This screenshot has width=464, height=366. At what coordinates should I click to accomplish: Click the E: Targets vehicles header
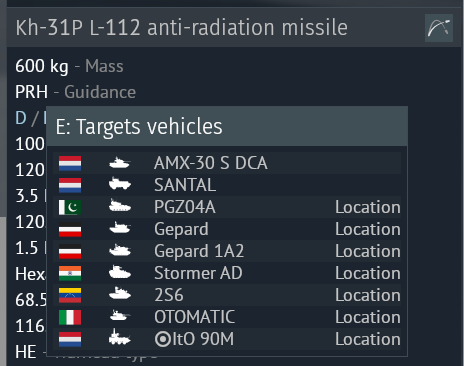pos(227,126)
